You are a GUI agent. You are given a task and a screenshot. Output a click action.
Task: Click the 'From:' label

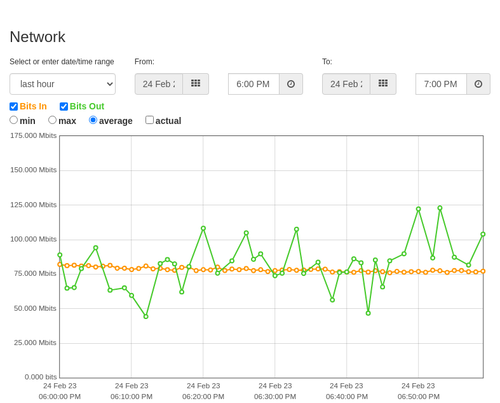click(144, 62)
